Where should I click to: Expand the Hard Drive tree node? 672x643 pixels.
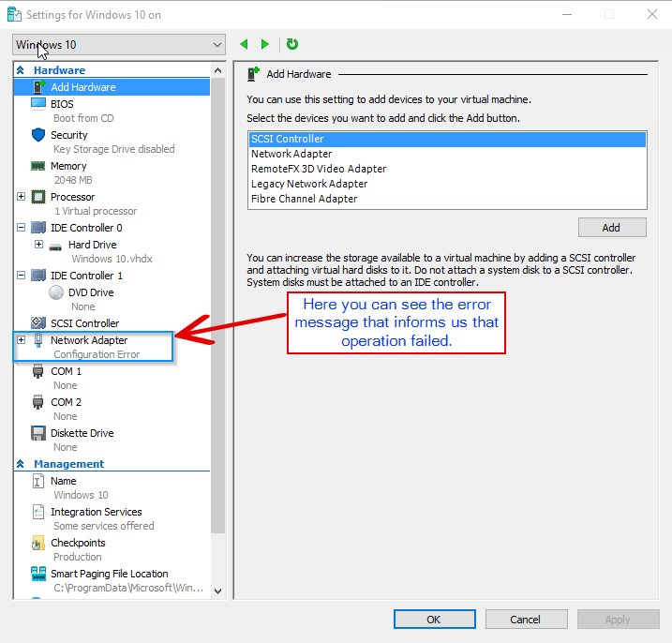pos(38,244)
